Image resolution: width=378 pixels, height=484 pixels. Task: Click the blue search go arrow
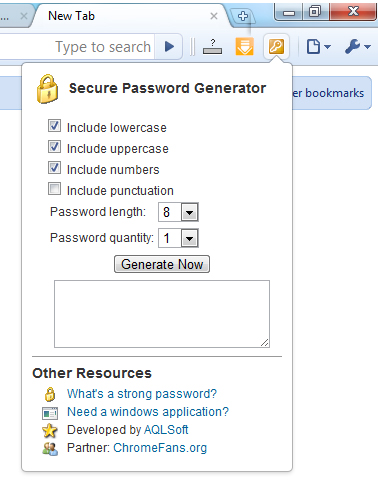click(x=169, y=46)
